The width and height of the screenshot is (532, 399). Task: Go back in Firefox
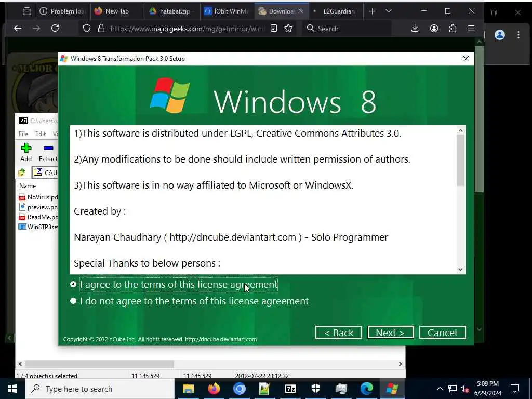[18, 29]
